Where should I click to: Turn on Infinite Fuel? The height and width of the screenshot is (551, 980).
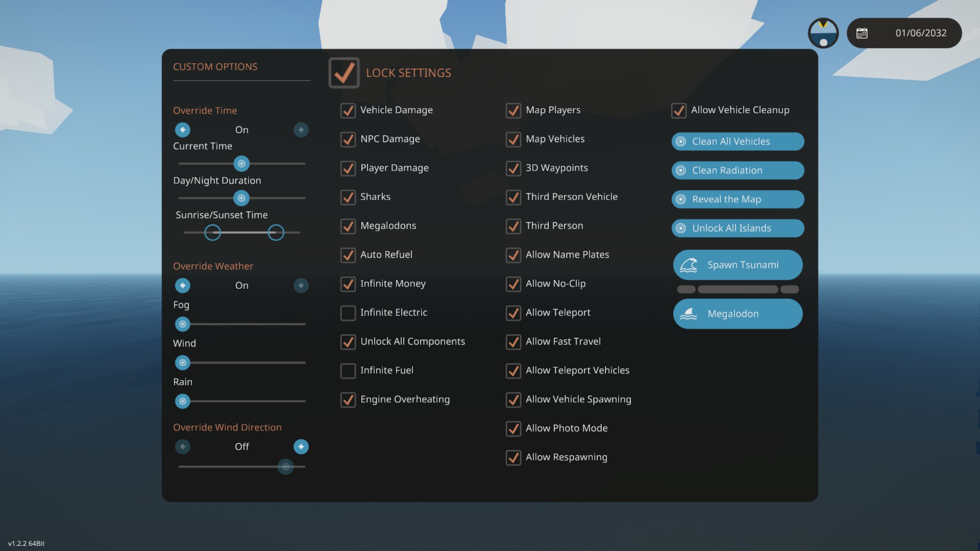[348, 371]
